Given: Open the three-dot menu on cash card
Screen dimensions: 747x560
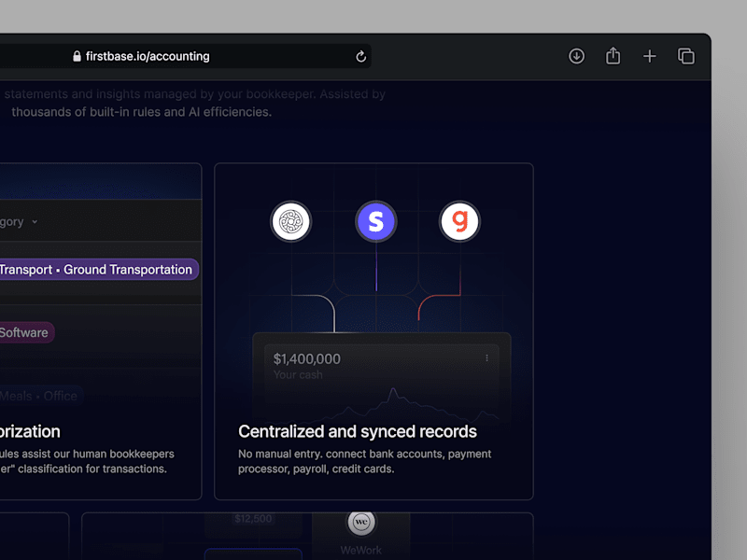Looking at the screenshot, I should [x=486, y=358].
